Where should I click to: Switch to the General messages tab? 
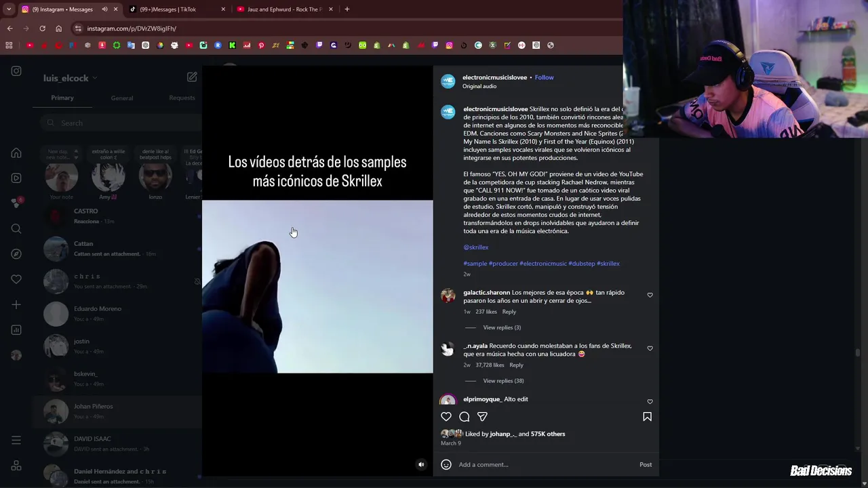[122, 98]
